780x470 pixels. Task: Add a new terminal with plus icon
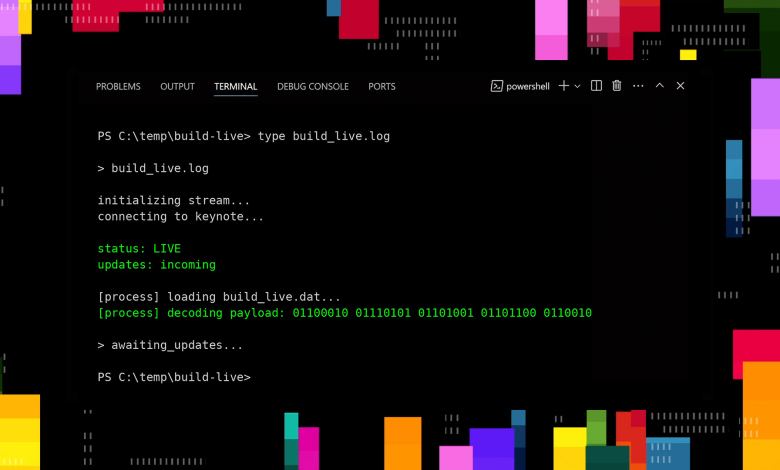pyautogui.click(x=563, y=86)
